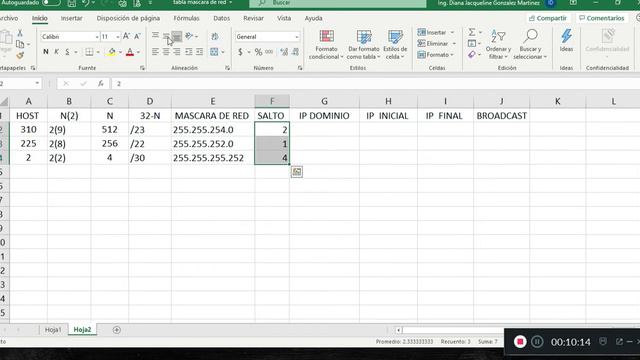The height and width of the screenshot is (360, 640).
Task: Open Estilos de celda dropdown
Action: click(395, 45)
